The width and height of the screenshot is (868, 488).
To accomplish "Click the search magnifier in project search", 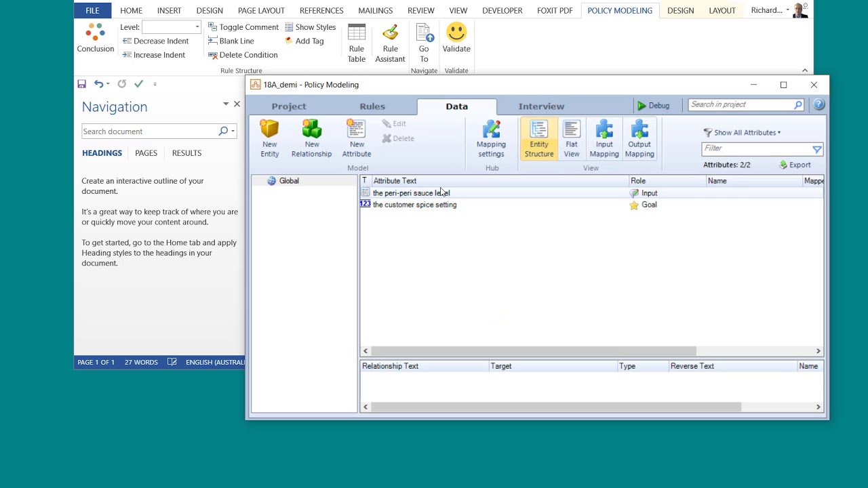I will (x=798, y=104).
